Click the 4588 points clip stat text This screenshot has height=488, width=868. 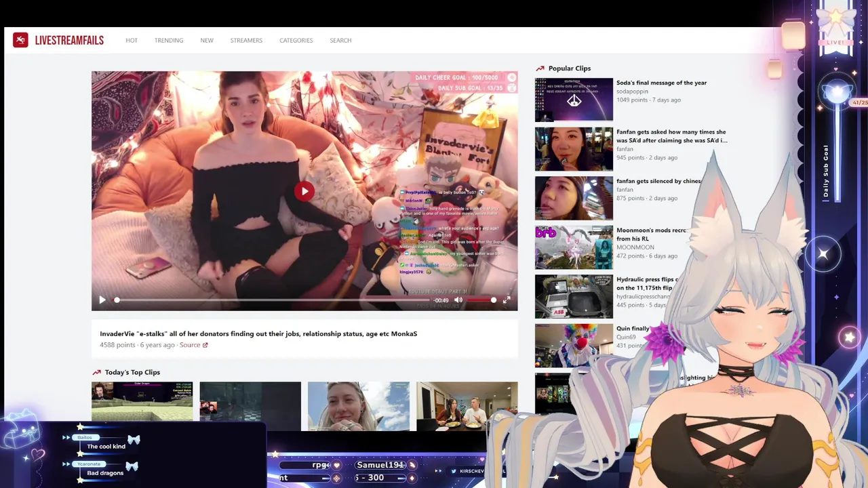point(117,345)
